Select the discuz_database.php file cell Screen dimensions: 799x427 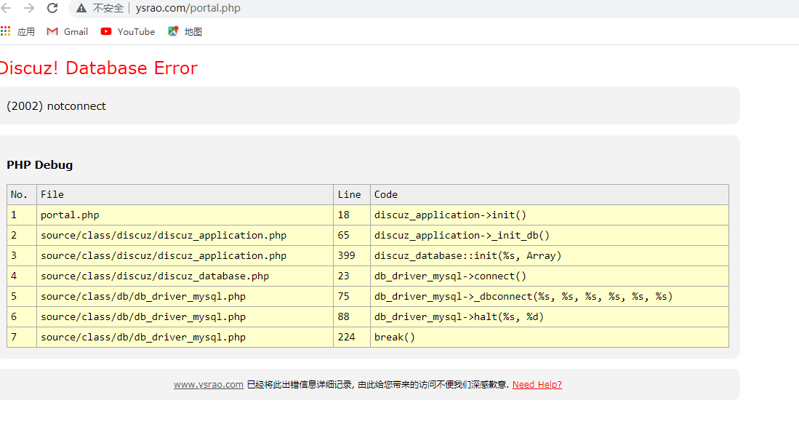tap(185, 276)
